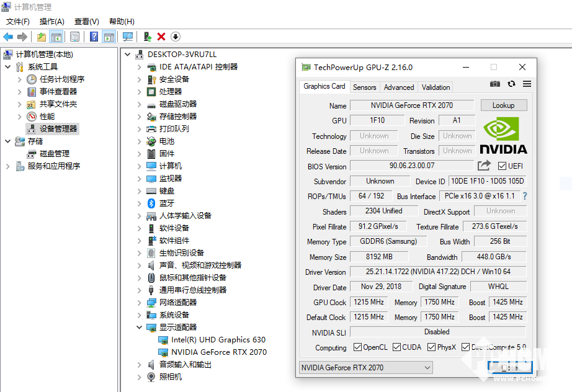
Task: Expand the 服务和应用程序 node
Action: coord(7,166)
